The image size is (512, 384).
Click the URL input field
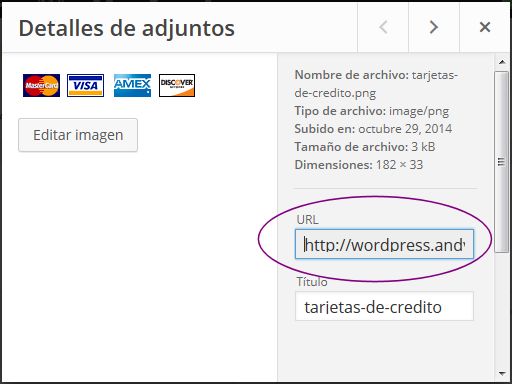click(x=384, y=244)
